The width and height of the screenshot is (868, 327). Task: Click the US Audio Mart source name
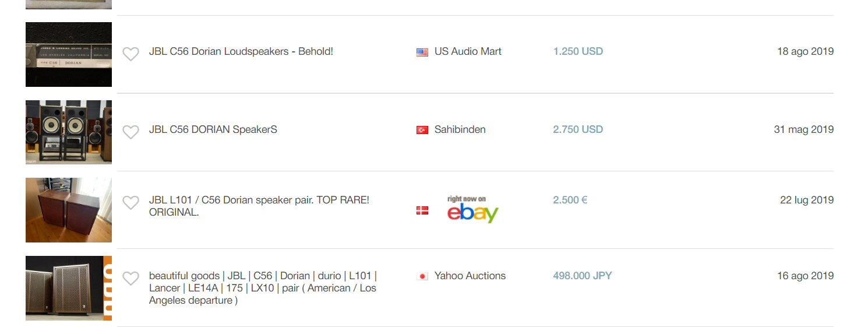click(x=468, y=51)
